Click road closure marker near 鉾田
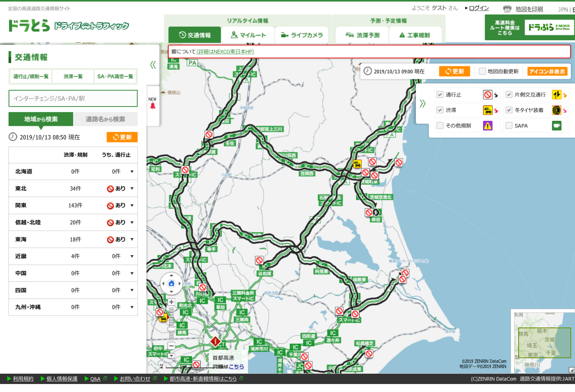575x392 pixels. tap(369, 212)
